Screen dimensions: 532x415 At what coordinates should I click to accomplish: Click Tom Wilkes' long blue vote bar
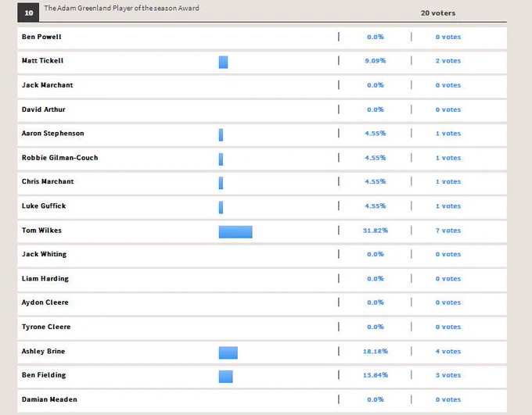click(235, 232)
